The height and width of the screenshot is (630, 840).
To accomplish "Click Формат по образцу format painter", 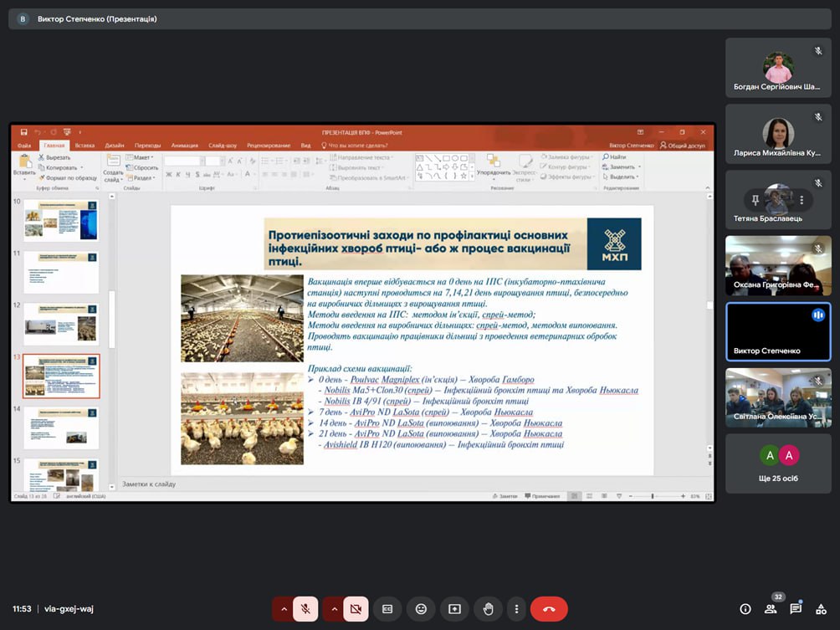I will tap(68, 178).
